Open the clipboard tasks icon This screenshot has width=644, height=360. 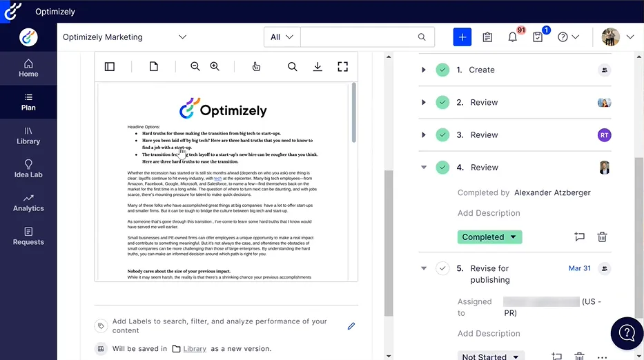[x=487, y=37]
